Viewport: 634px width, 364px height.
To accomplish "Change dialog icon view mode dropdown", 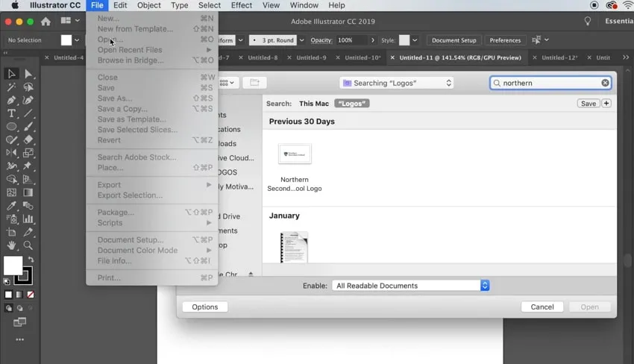I will click(x=227, y=83).
